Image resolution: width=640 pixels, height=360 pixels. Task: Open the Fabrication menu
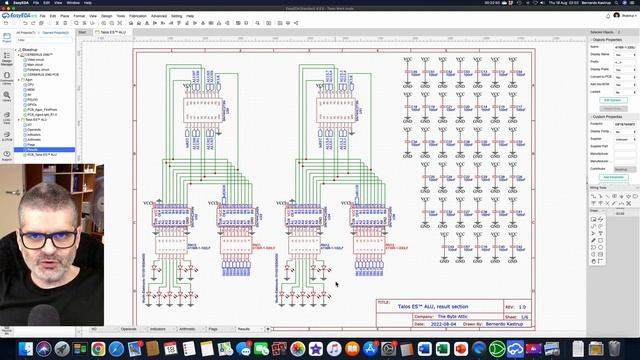coord(138,16)
